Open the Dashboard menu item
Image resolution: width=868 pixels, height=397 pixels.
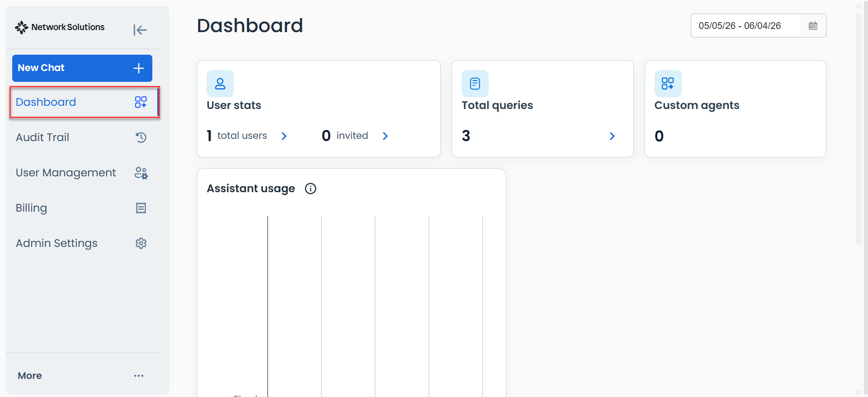click(85, 102)
